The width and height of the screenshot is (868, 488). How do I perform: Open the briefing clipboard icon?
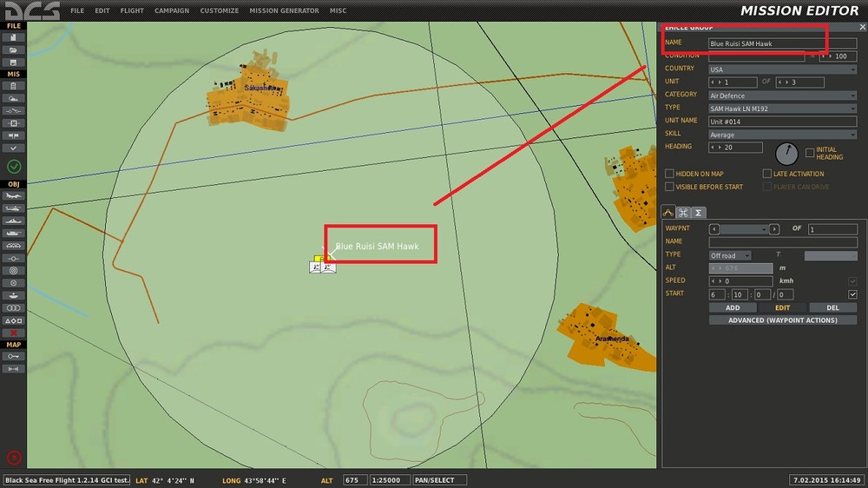pyautogui.click(x=13, y=86)
